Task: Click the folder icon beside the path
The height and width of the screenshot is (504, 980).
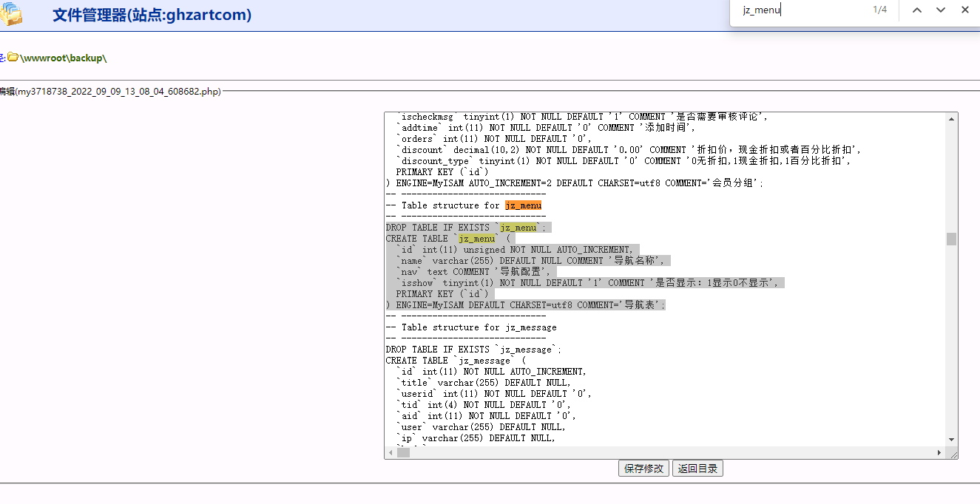Action: 13,58
